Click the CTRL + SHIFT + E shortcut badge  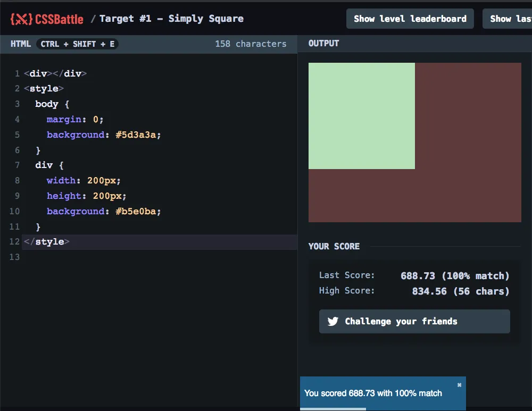(78, 44)
